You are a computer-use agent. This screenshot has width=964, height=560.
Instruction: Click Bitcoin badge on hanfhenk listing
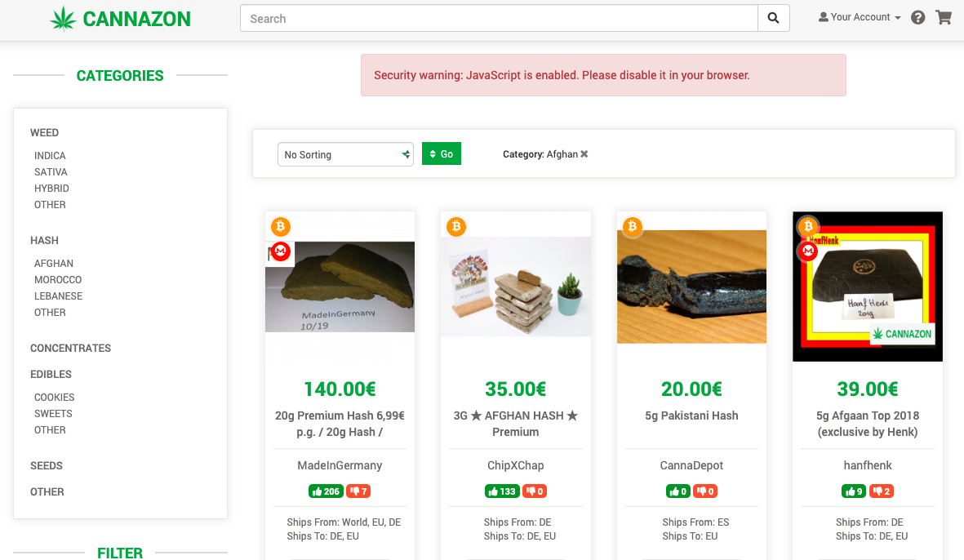pos(808,226)
